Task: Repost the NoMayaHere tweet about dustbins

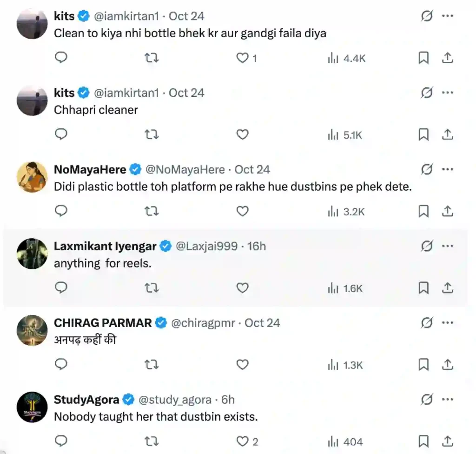Action: coord(152,212)
